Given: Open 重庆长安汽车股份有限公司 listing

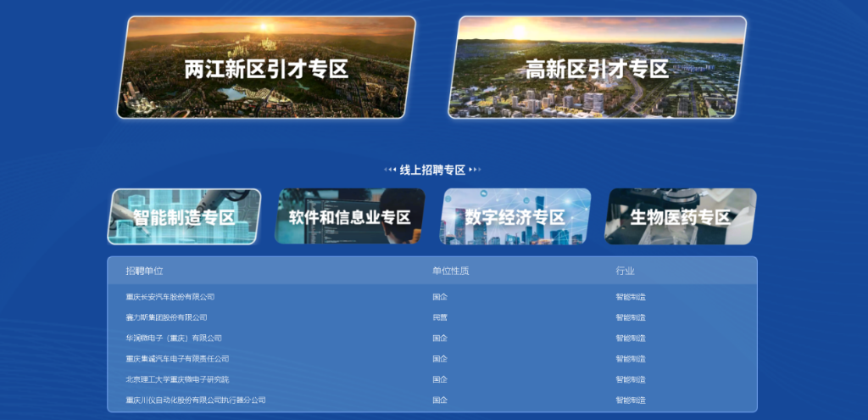Looking at the screenshot, I should pyautogui.click(x=170, y=297).
